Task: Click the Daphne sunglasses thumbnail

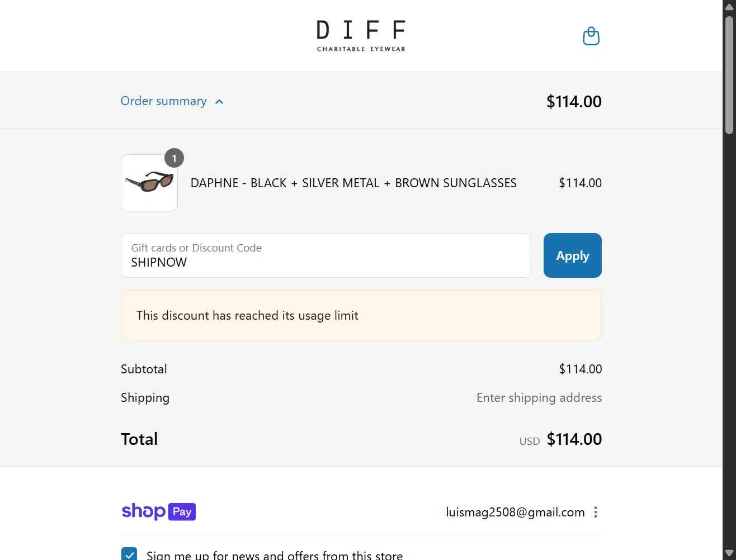Action: point(149,183)
